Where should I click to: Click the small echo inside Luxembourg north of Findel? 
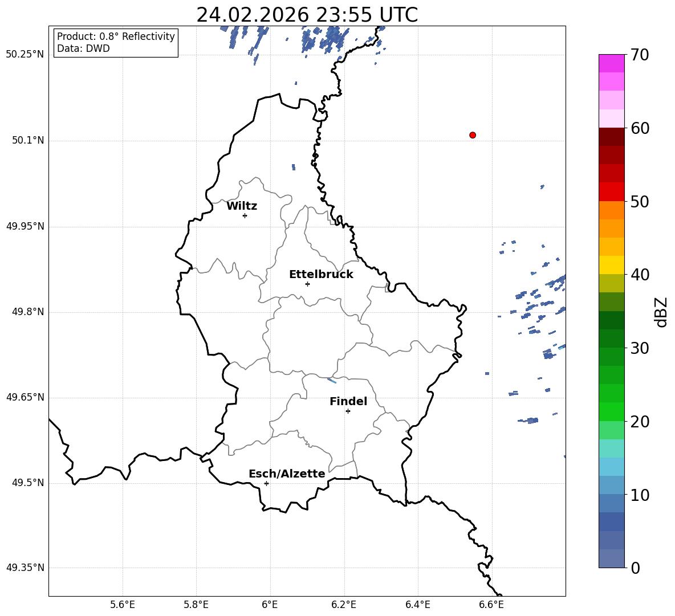[331, 380]
